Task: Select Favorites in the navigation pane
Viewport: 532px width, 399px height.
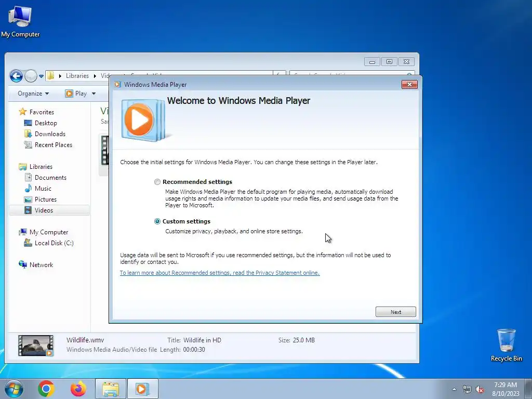Action: point(42,112)
